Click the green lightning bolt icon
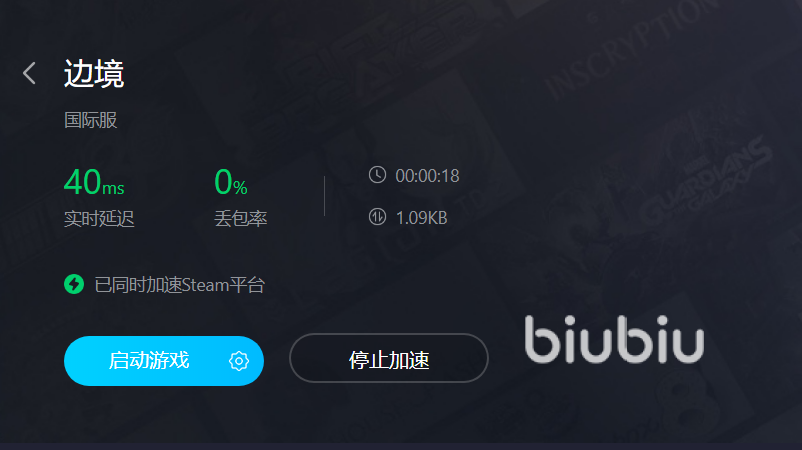 click(x=74, y=284)
